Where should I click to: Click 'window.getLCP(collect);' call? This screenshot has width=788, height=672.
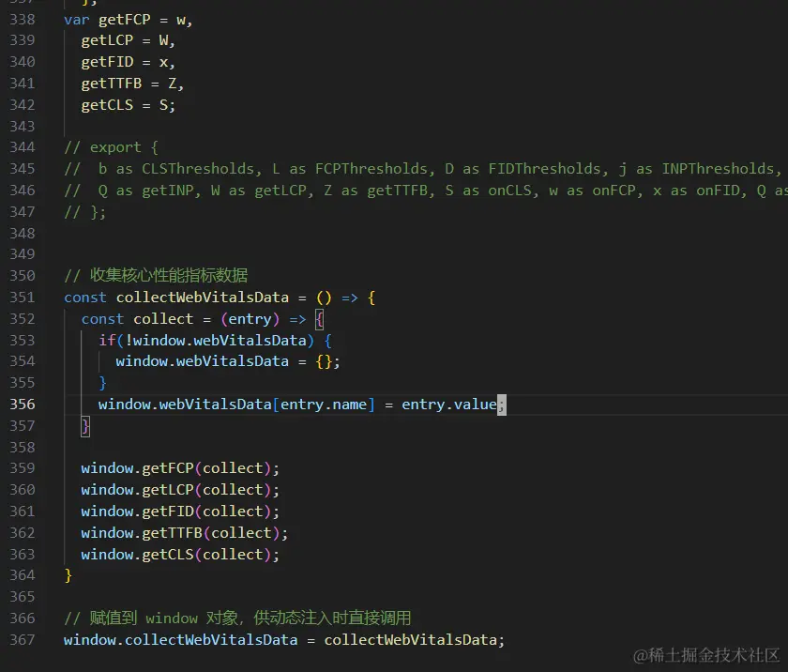tap(180, 490)
